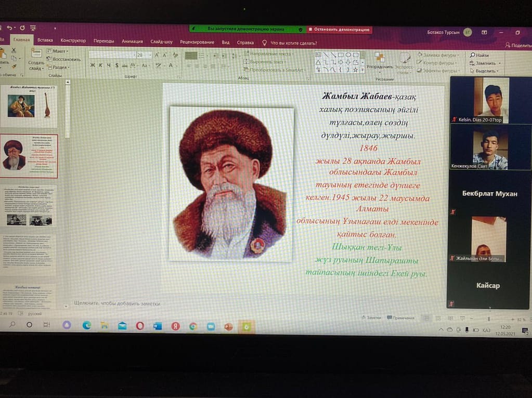Select the first slide thumbnail
532x398 pixels.
29,105
